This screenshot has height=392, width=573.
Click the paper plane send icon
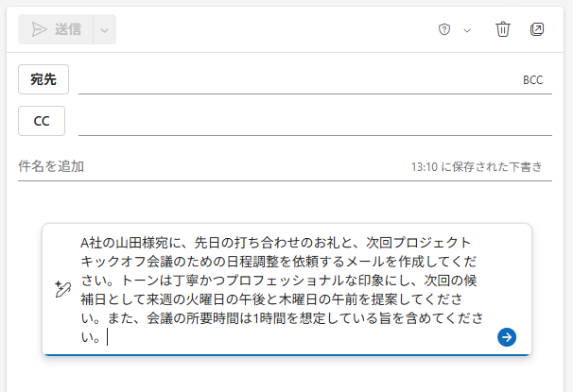coord(39,29)
